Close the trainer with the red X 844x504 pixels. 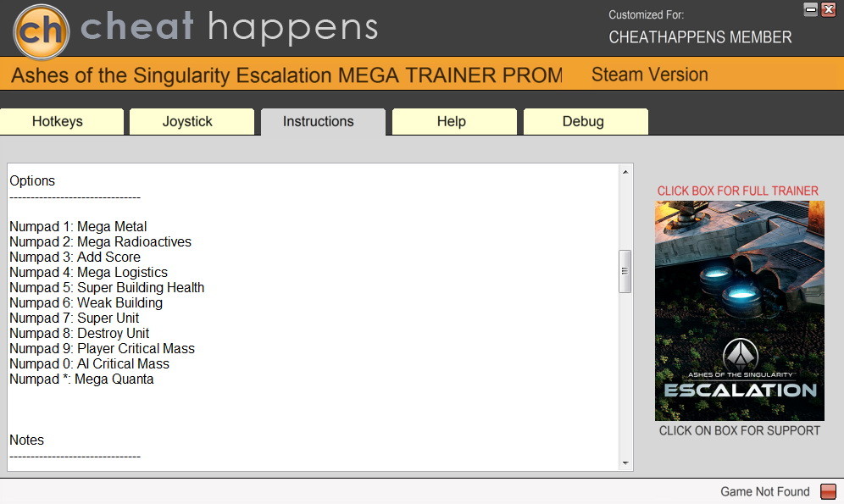point(829,9)
